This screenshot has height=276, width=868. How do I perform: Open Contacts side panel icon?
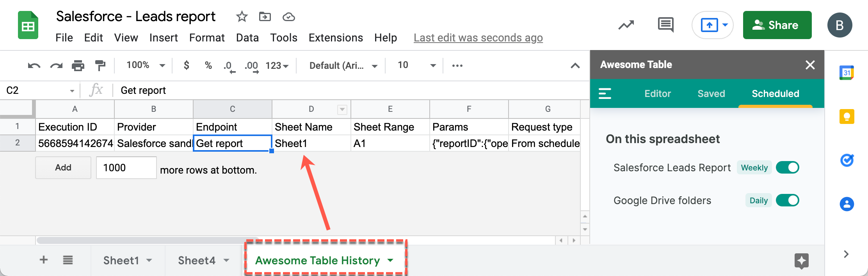click(847, 204)
